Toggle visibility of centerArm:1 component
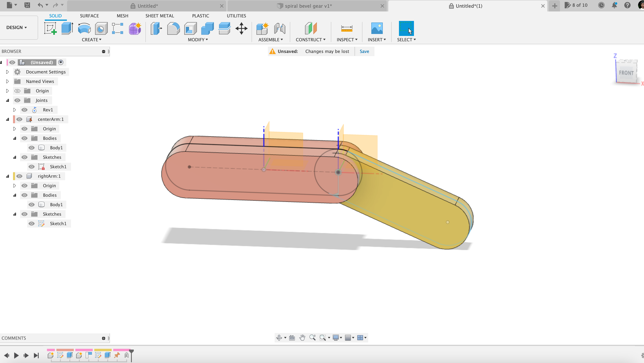 pos(19,119)
